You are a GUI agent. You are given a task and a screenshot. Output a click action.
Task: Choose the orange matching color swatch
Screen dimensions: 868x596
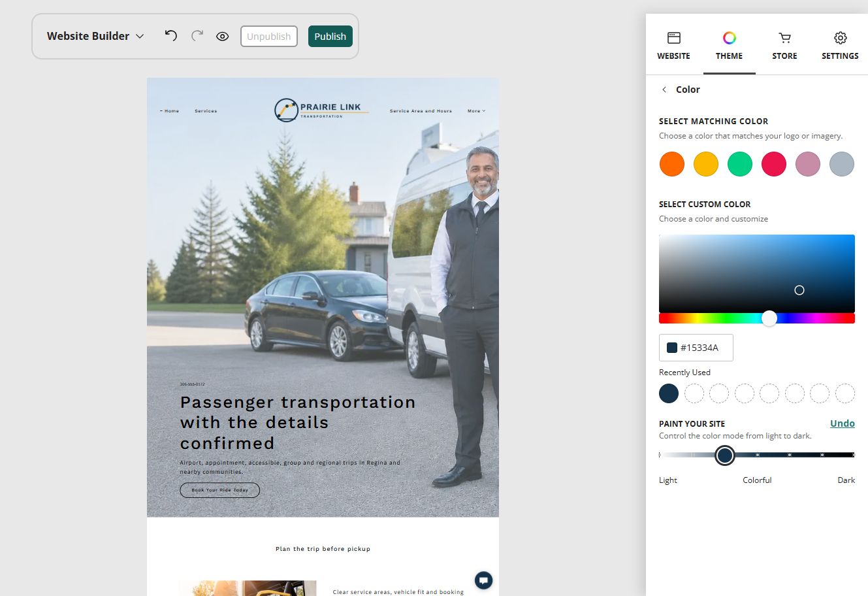tap(672, 164)
